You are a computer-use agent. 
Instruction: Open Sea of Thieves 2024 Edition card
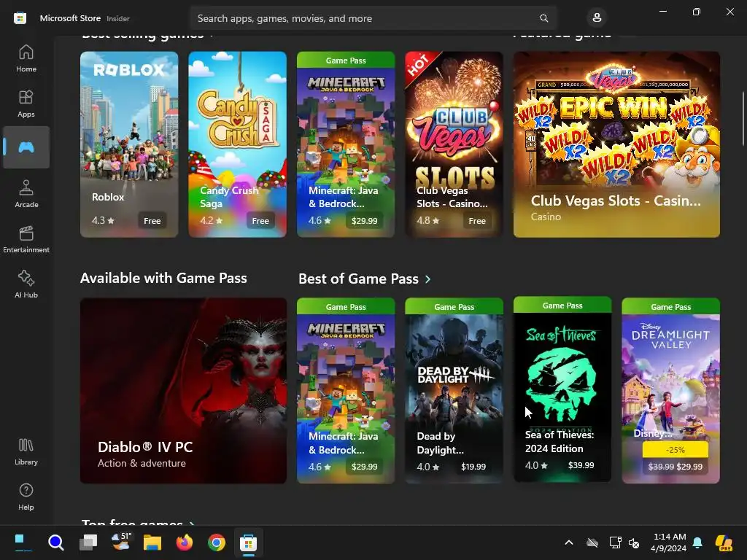tap(562, 389)
